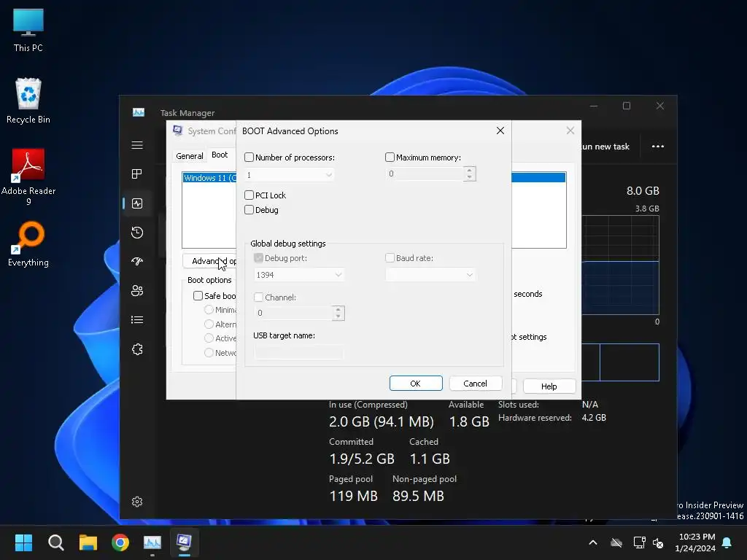
Task: Open clock showing 10:23 PM
Action: point(695,542)
